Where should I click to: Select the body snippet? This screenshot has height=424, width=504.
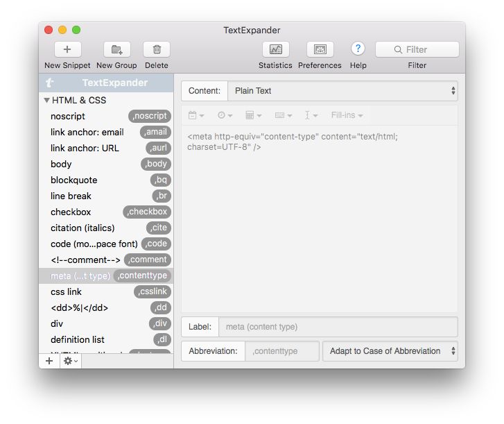[x=106, y=164]
